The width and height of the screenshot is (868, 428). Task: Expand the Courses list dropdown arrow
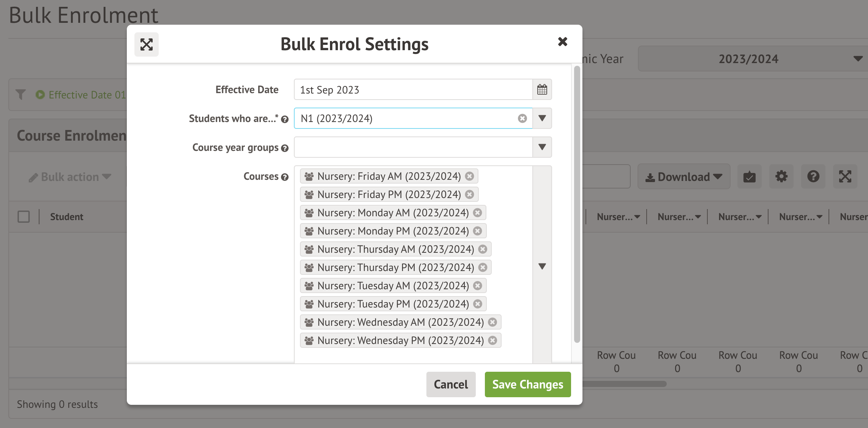[x=542, y=266]
